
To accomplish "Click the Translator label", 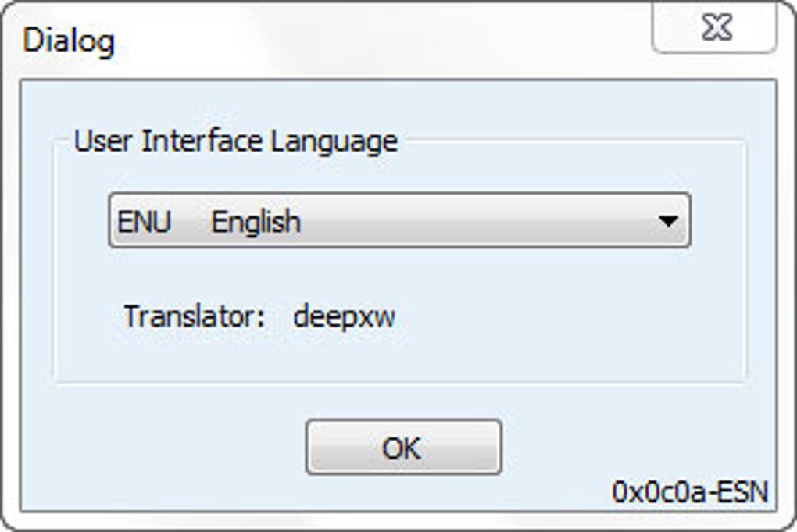I will tap(195, 317).
